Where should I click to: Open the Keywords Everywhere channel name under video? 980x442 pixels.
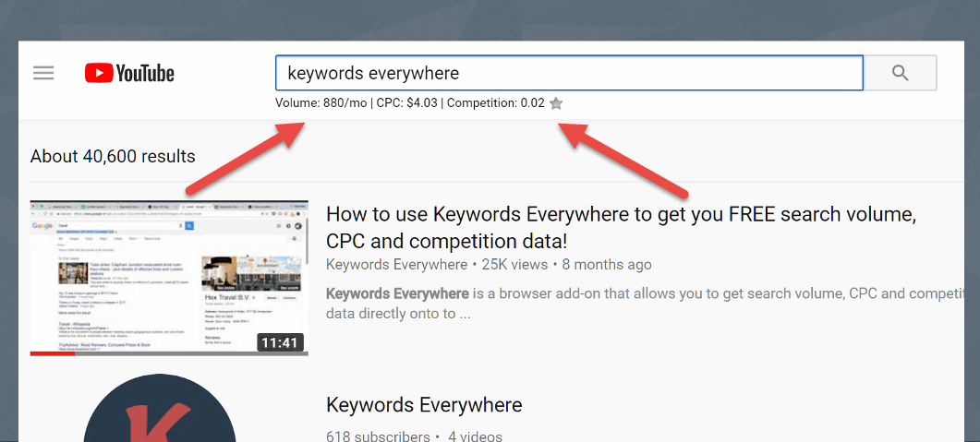397,265
